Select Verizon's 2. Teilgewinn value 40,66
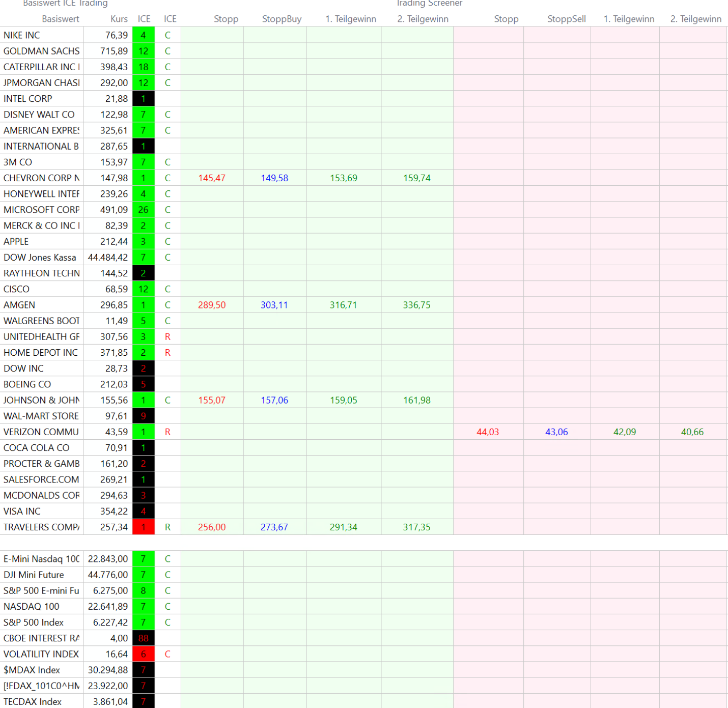Screen dimensions: 728x708 (x=692, y=432)
